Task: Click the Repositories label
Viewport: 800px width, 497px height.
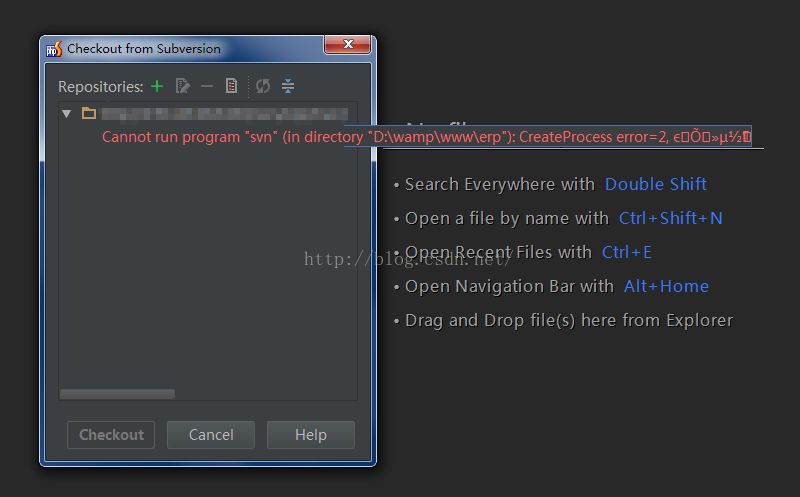Action: pos(101,87)
